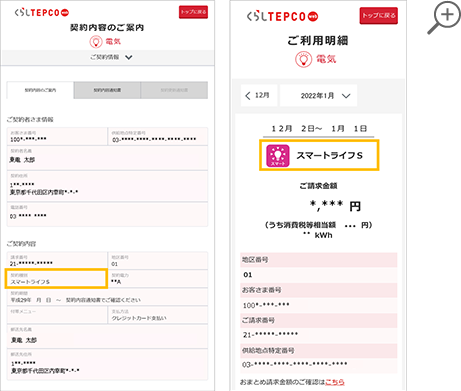Click the 電気 bulb icon on 契約内容のご案内 screen
This screenshot has width=461, height=391.
pyautogui.click(x=96, y=42)
